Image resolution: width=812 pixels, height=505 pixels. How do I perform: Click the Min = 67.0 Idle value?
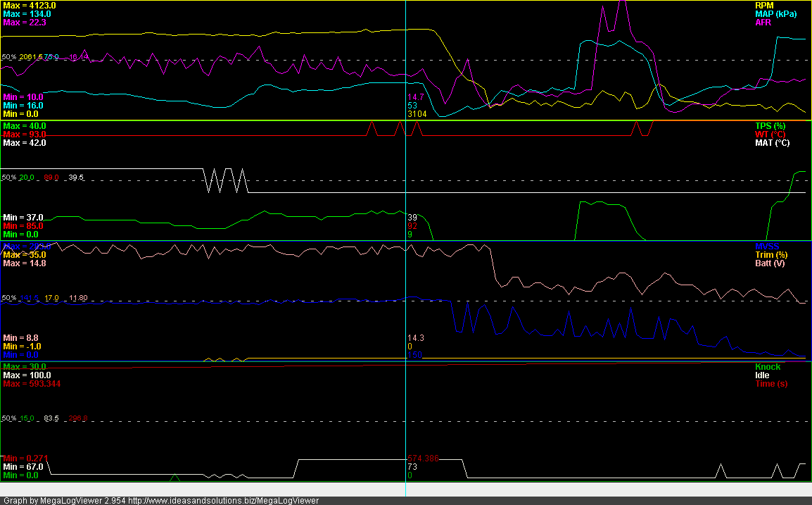(23, 466)
